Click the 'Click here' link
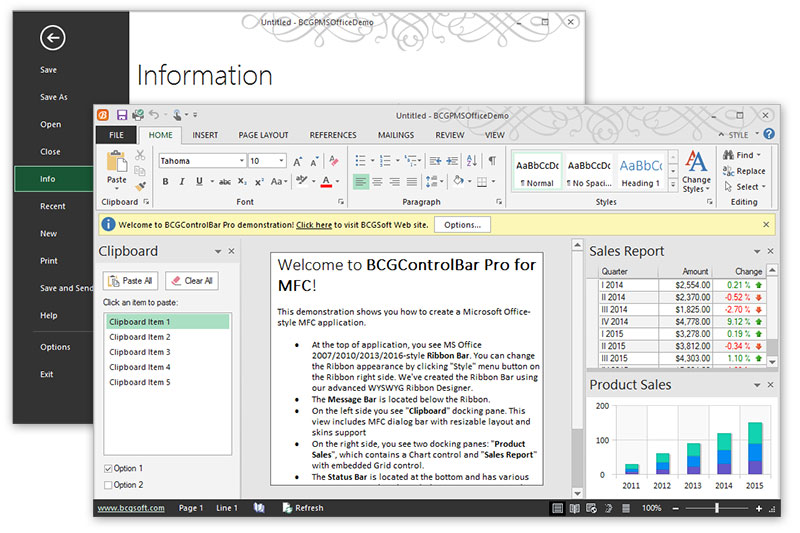The height and width of the screenshot is (533, 800). click(x=314, y=225)
